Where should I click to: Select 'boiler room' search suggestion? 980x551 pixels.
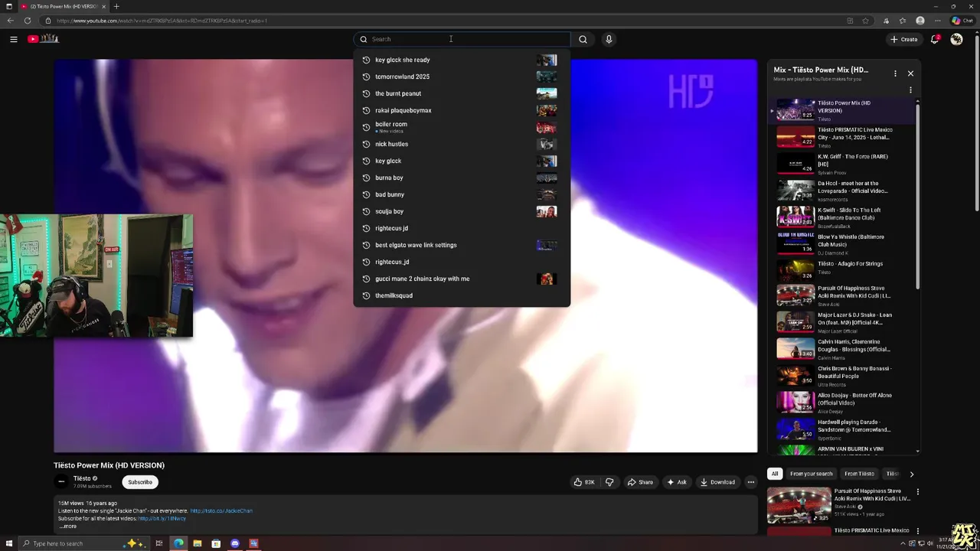point(462,127)
